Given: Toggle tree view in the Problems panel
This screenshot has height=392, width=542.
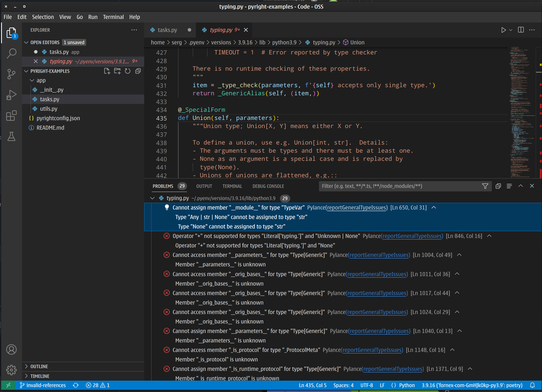Looking at the screenshot, I should coord(509,186).
